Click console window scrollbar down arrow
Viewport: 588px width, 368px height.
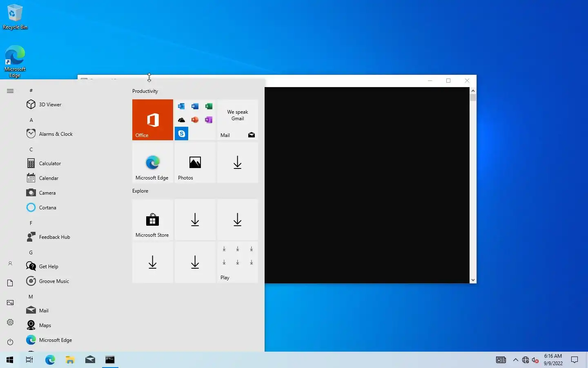473,280
